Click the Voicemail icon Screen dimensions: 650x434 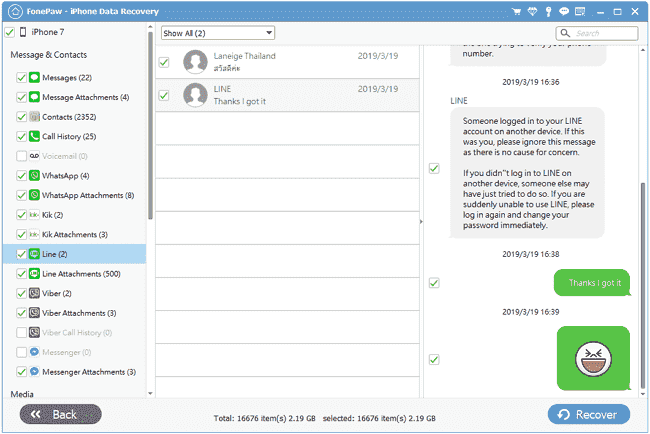point(34,156)
